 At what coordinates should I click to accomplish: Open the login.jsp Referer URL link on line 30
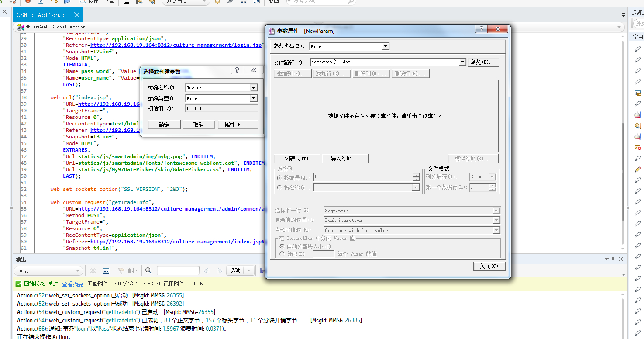(176, 45)
